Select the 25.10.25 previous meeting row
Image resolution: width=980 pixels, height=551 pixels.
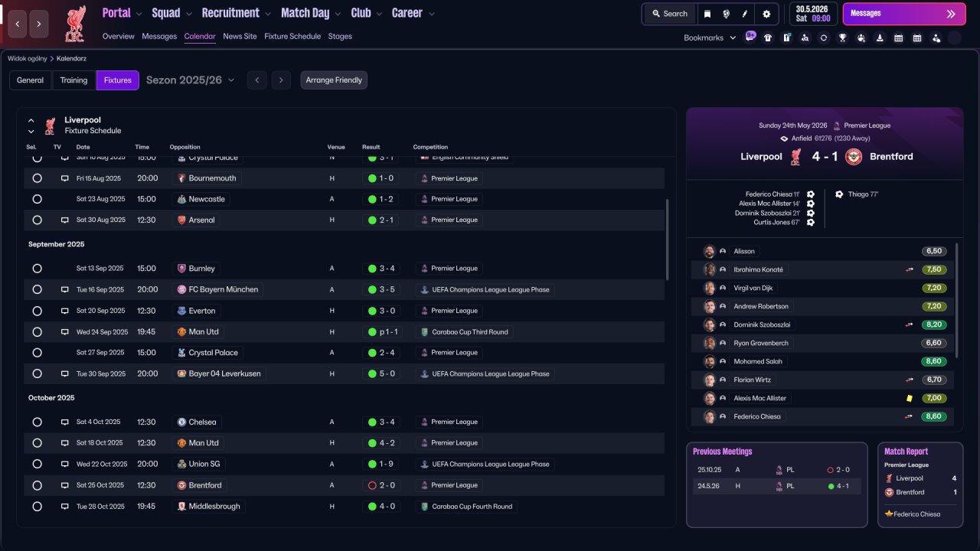tap(776, 470)
